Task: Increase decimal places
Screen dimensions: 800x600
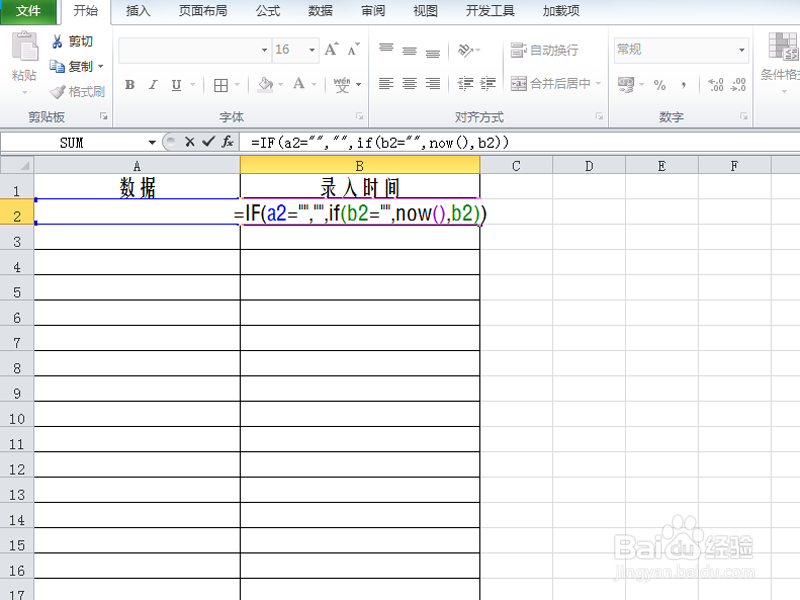Action: pos(716,85)
